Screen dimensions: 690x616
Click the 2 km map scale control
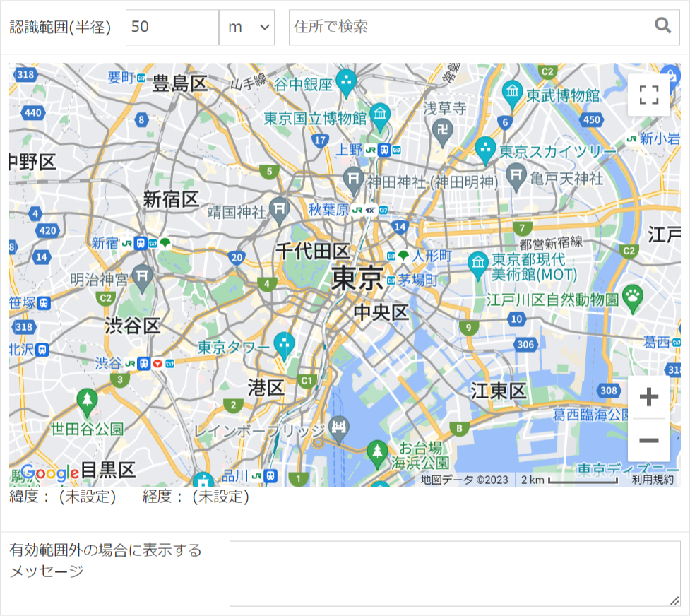(x=570, y=480)
